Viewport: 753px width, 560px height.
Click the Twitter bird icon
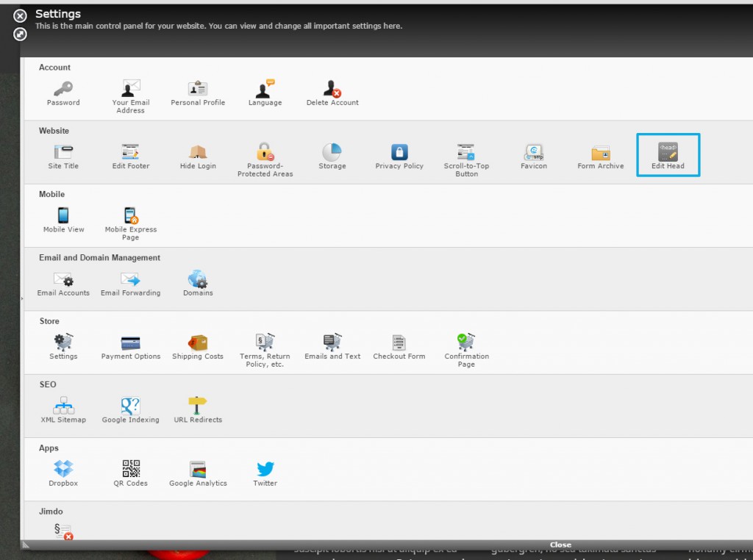click(x=265, y=470)
